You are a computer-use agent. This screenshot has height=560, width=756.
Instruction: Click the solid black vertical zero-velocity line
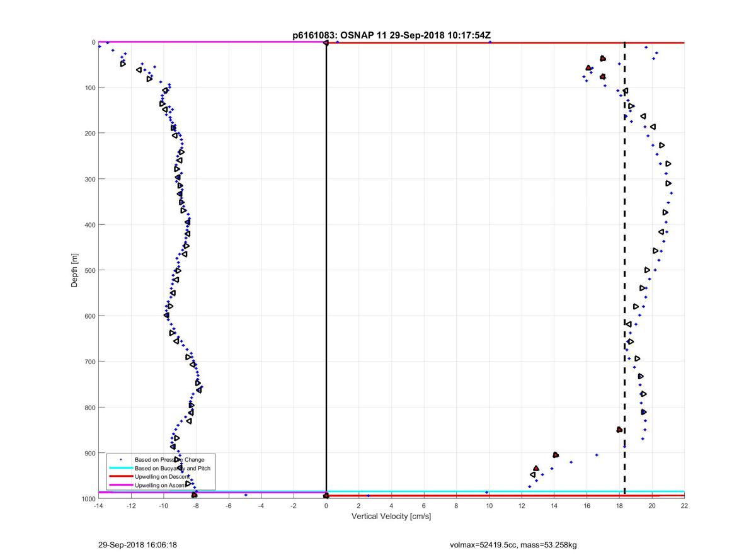(326, 270)
